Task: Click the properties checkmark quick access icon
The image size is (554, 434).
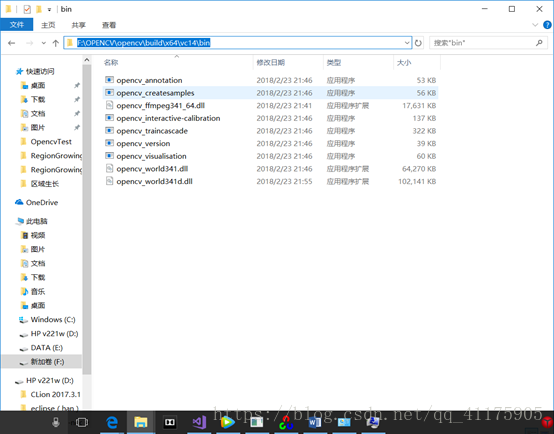Action: pyautogui.click(x=27, y=9)
